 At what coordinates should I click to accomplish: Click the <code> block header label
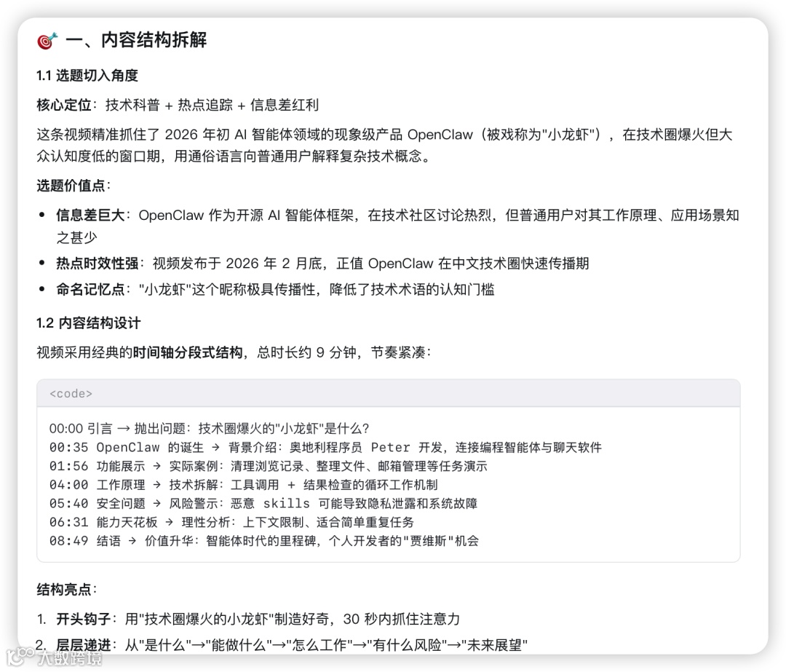(x=71, y=394)
